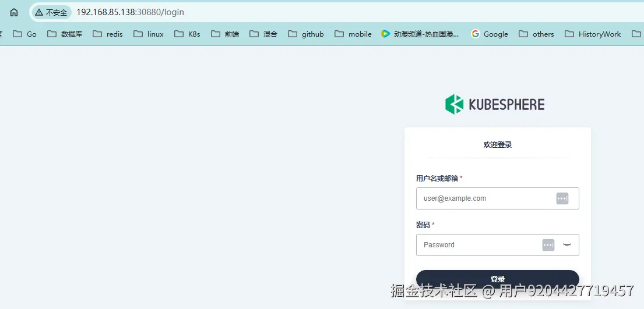Open the 前端 bookmarks folder
644x309 pixels.
225,34
